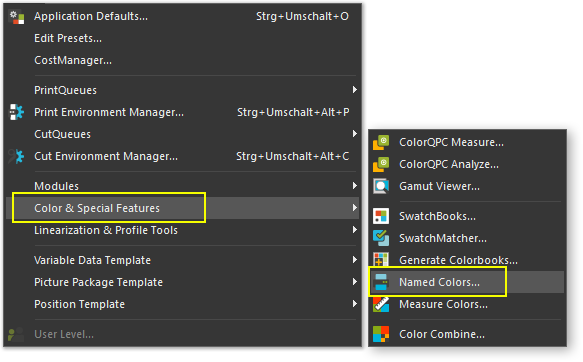Expand the Modules submenu arrow
The height and width of the screenshot is (362, 583).
[x=355, y=185]
